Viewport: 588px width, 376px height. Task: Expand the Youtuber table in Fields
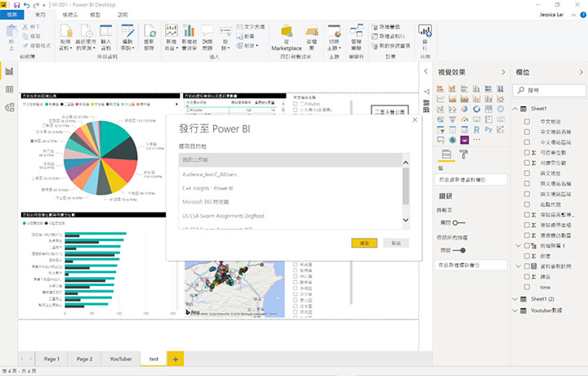(x=515, y=311)
